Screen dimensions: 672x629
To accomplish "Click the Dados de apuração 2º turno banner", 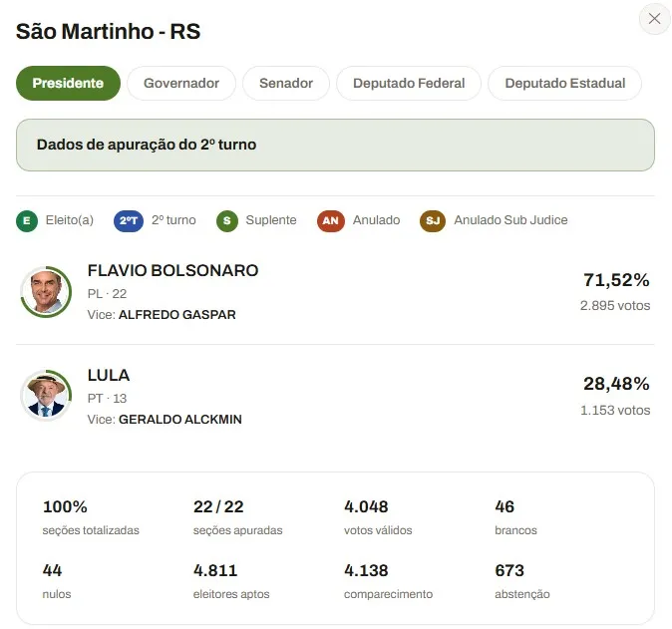I will pos(335,145).
